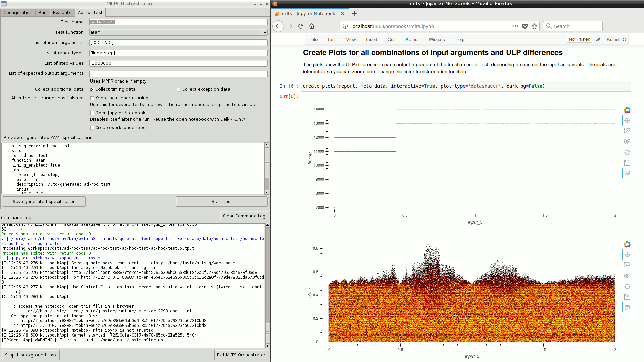Check Open Jupyter Notebook option

(92, 113)
